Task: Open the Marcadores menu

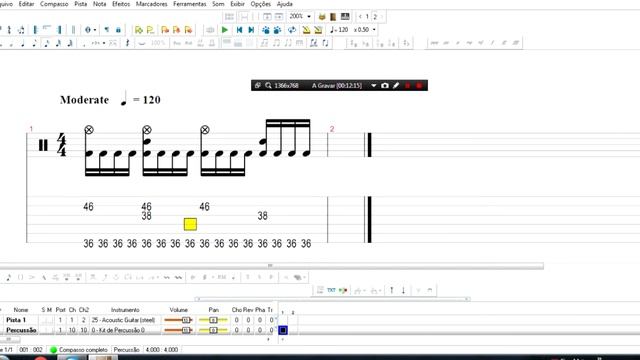Action: click(151, 4)
